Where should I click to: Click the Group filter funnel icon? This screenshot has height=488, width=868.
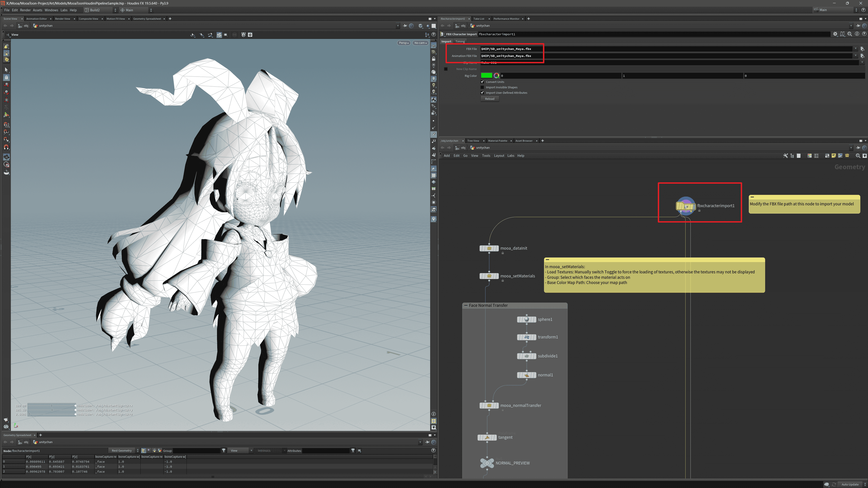click(x=223, y=451)
